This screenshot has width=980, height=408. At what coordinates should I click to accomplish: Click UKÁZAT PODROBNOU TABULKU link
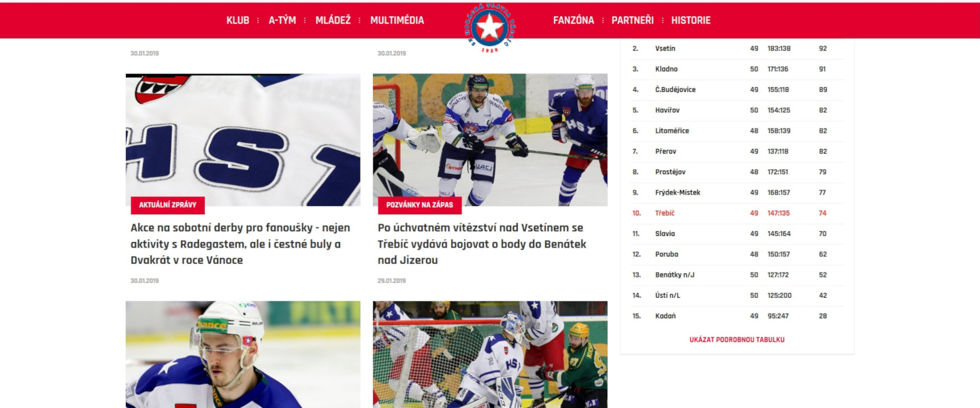click(x=737, y=339)
